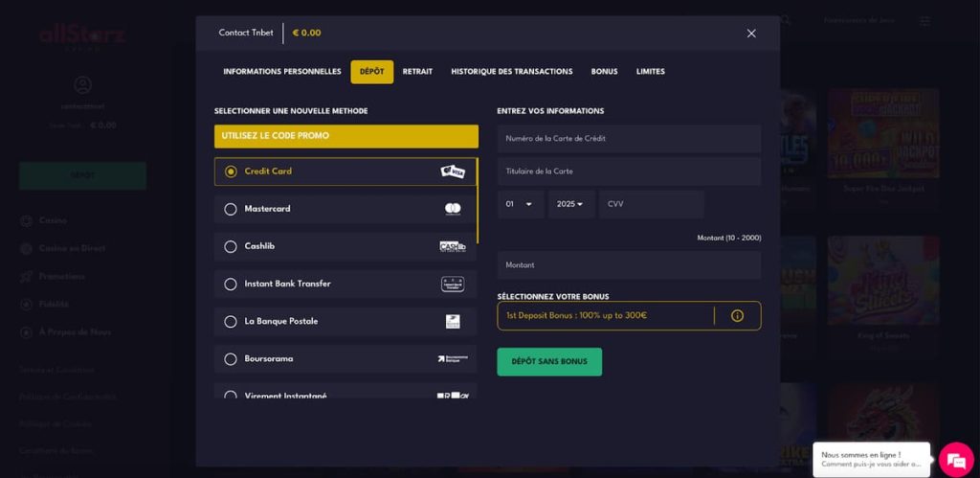The height and width of the screenshot is (478, 980).
Task: Open the expiry year dropdown showing 2025
Action: point(571,205)
